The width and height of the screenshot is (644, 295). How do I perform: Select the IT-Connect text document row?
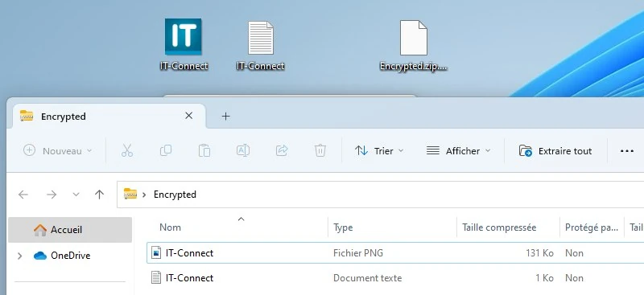(395, 278)
